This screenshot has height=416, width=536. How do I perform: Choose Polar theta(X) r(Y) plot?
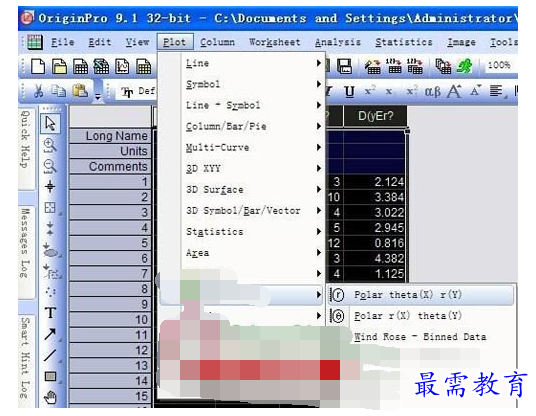click(421, 295)
